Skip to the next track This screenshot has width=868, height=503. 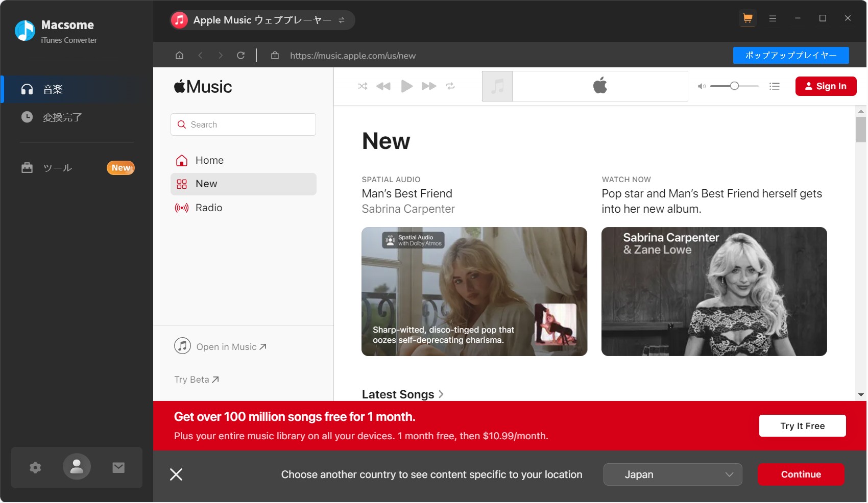[x=428, y=86]
